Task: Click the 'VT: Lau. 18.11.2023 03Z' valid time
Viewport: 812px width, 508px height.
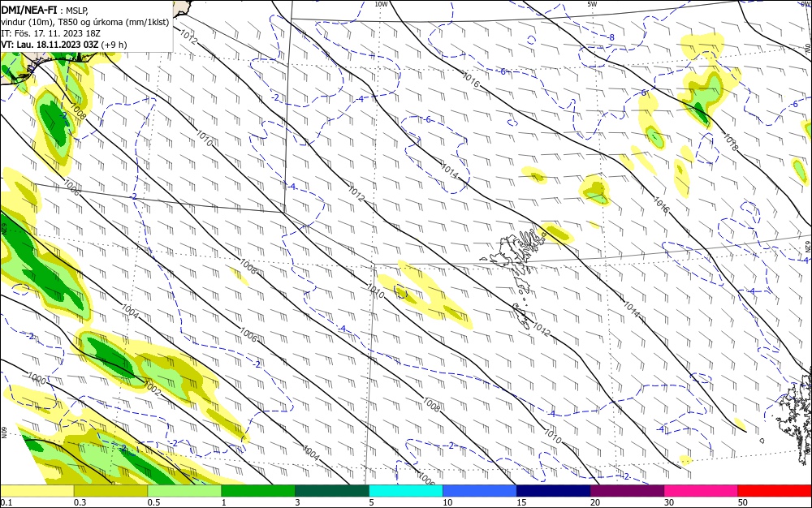Action: [50, 45]
